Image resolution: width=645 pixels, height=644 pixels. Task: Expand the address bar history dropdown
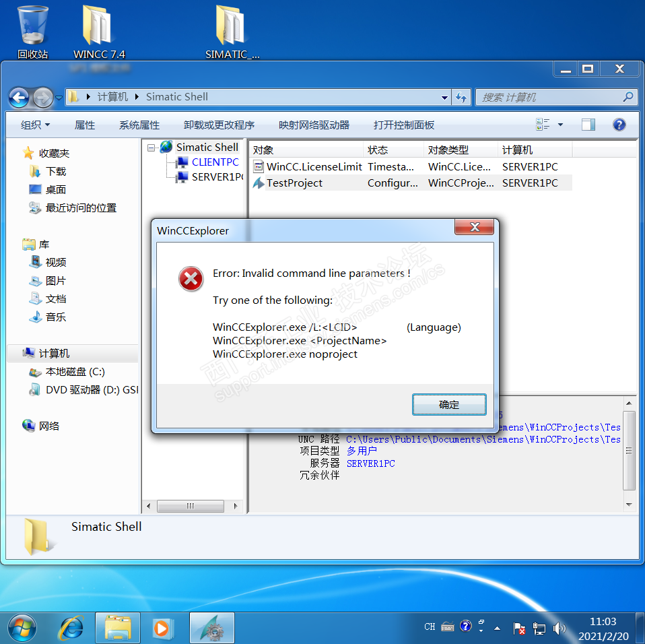tap(444, 98)
